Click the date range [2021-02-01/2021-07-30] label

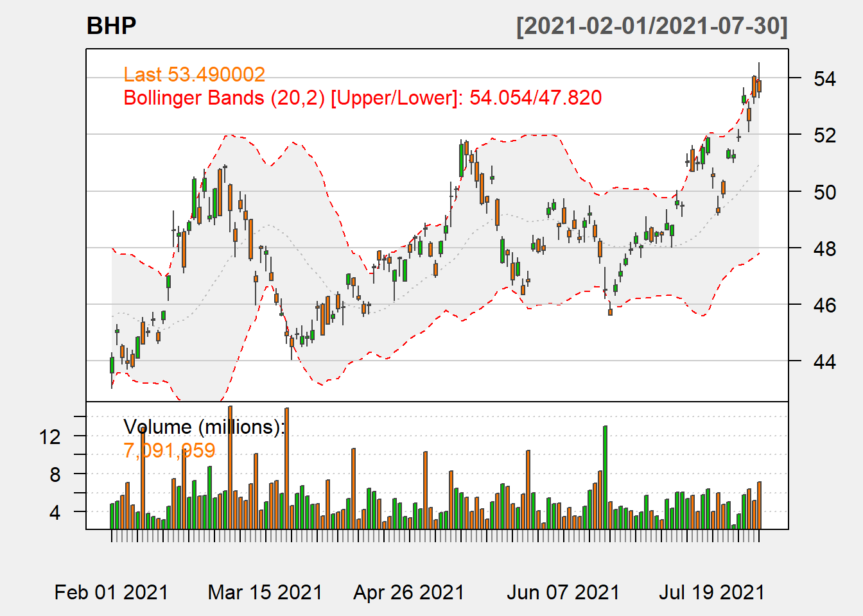(x=652, y=26)
